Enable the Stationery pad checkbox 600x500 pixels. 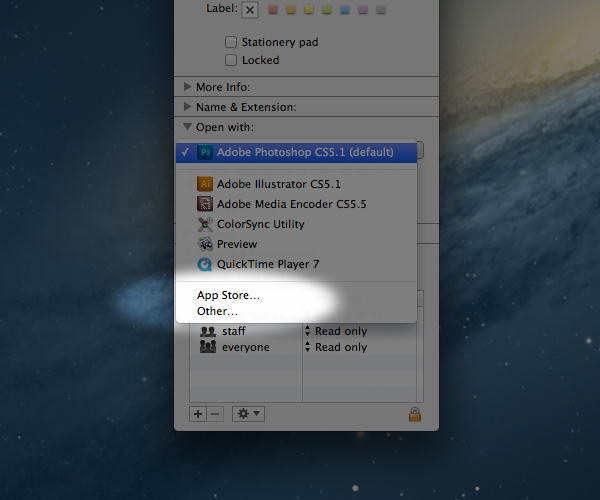pyautogui.click(x=231, y=42)
